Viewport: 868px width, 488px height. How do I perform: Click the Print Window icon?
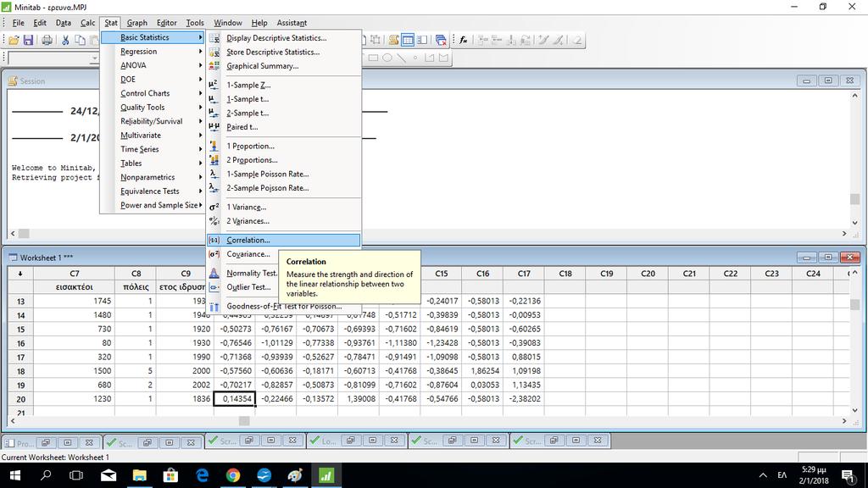click(47, 40)
